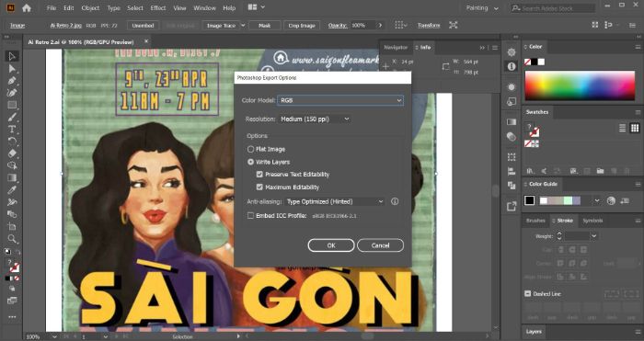Open the zoom level dropdown in status bar

click(54, 336)
